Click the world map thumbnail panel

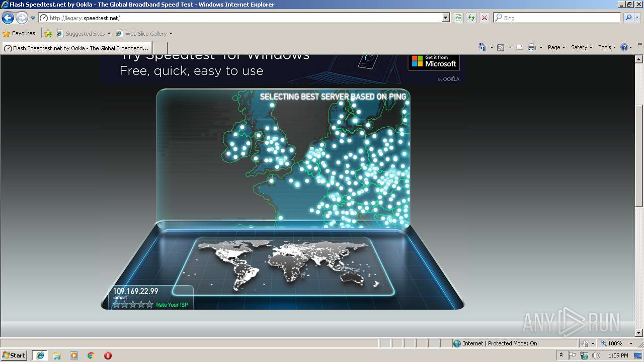pyautogui.click(x=283, y=266)
